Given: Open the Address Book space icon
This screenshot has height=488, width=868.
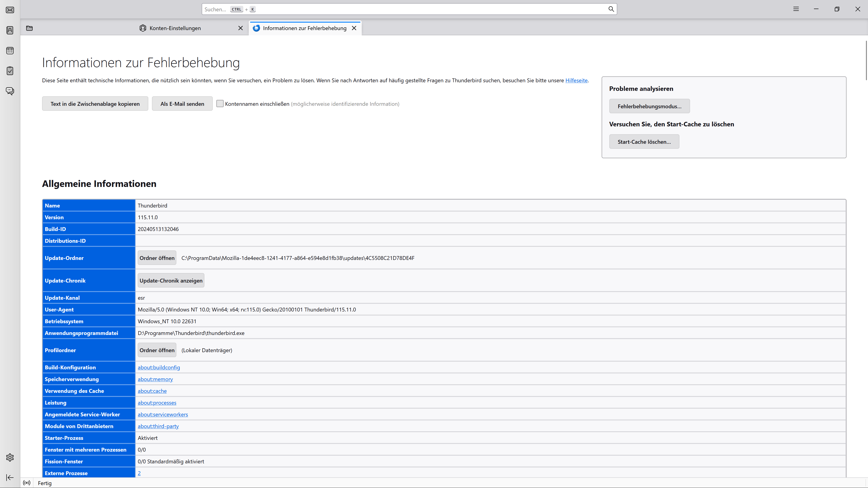Looking at the screenshot, I should click(x=10, y=30).
